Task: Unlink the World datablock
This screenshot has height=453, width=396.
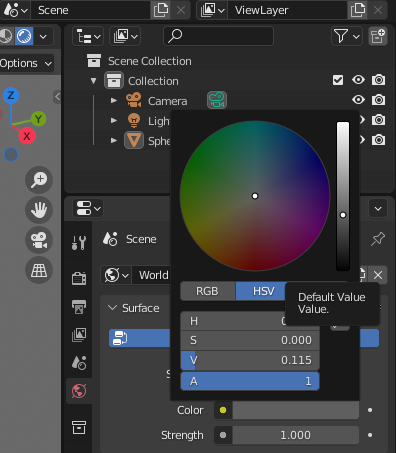Action: click(378, 275)
